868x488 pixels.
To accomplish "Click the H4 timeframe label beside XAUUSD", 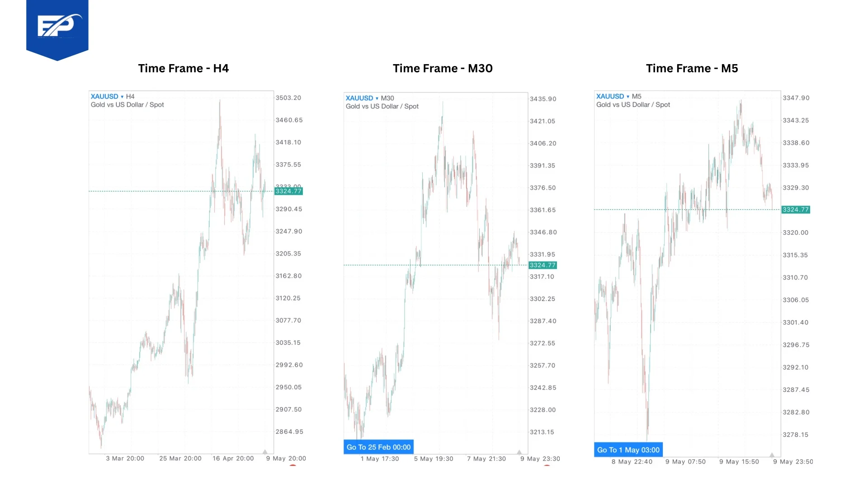I will tap(130, 96).
